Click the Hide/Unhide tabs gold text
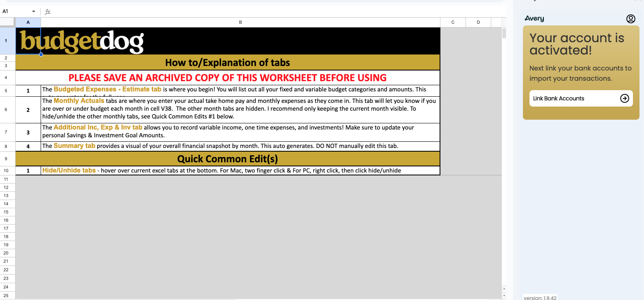The height and width of the screenshot is (300, 644). [69, 170]
